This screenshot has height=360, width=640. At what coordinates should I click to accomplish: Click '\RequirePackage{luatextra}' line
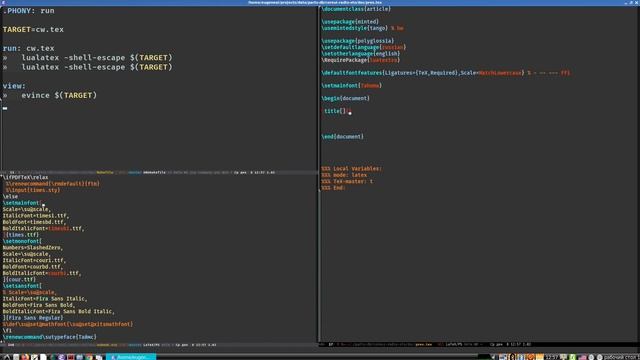point(360,60)
